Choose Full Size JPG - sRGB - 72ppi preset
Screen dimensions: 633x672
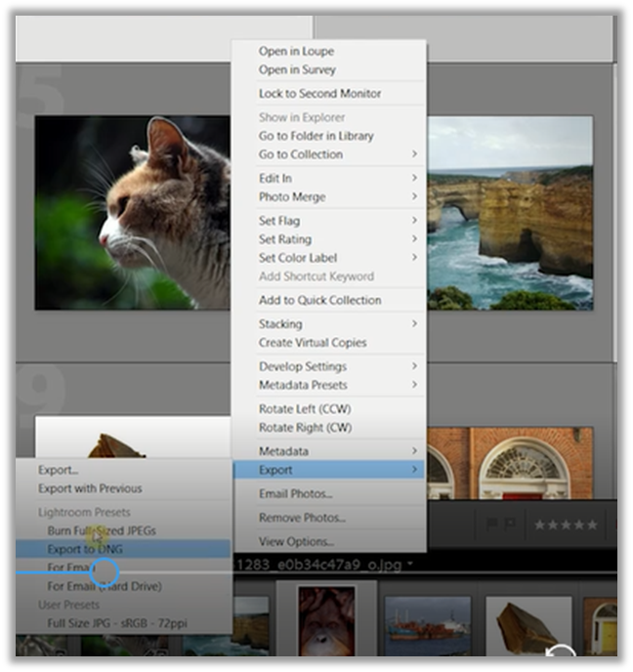coord(115,622)
